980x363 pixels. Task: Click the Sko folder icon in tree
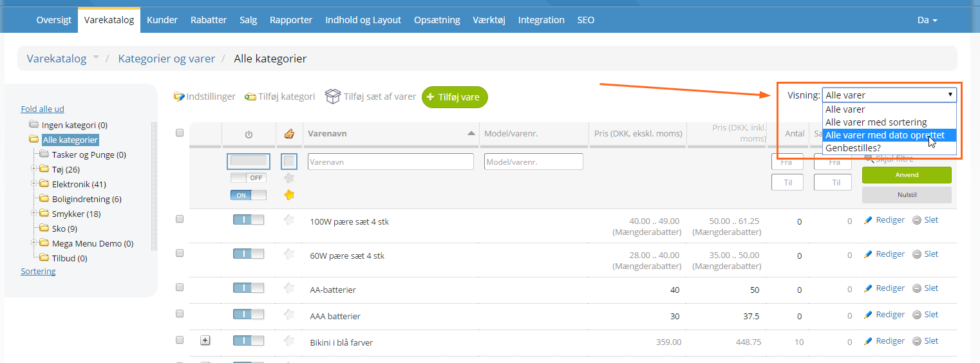(x=44, y=228)
